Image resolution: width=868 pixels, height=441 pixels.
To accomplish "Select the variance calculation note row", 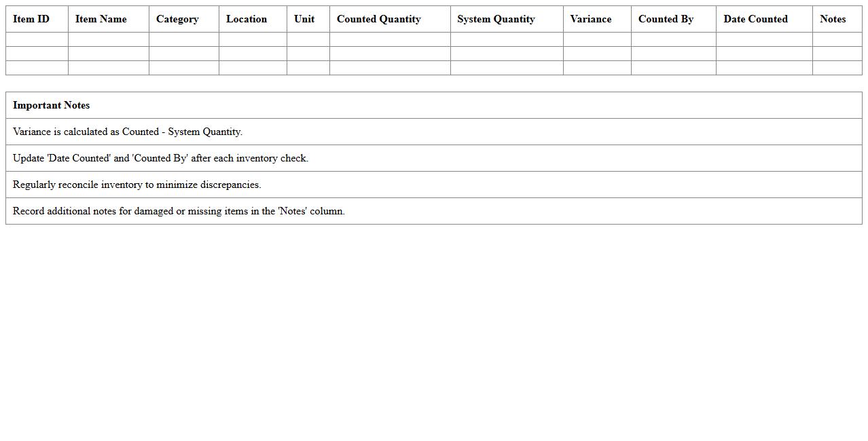I will click(128, 132).
